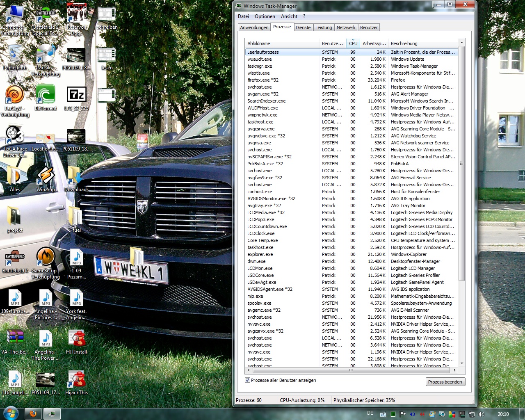The height and width of the screenshot is (420, 525).
Task: Select the LFS_S2_Z25 7z archive icon
Action: coord(76,98)
